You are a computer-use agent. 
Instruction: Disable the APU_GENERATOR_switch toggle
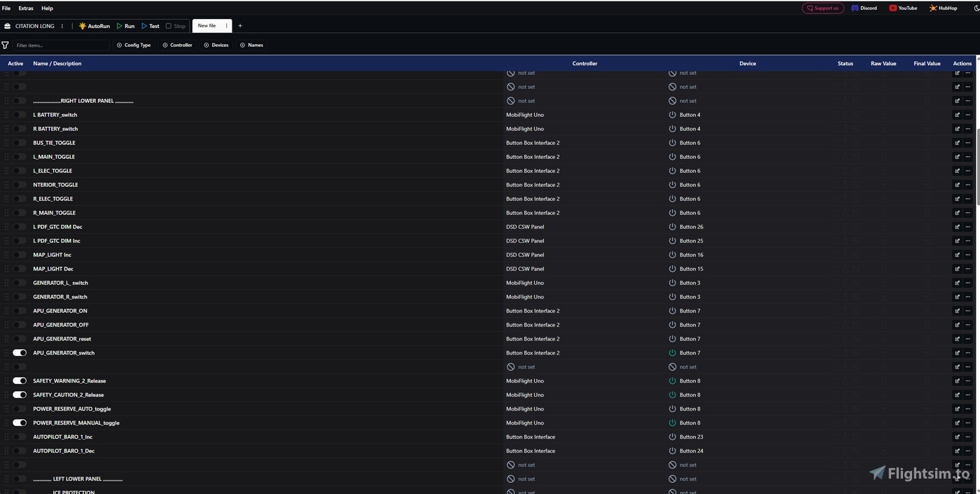(x=20, y=353)
